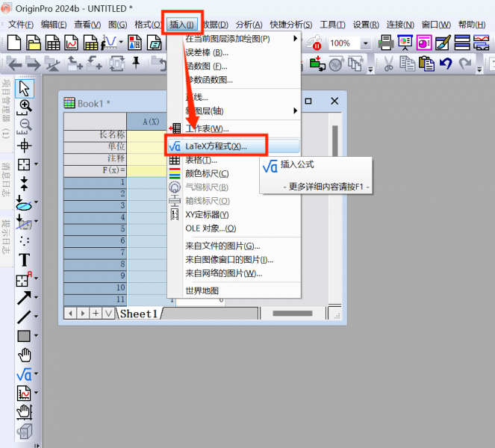Select the Zoom-Panning magnifier plus tool

point(25,108)
